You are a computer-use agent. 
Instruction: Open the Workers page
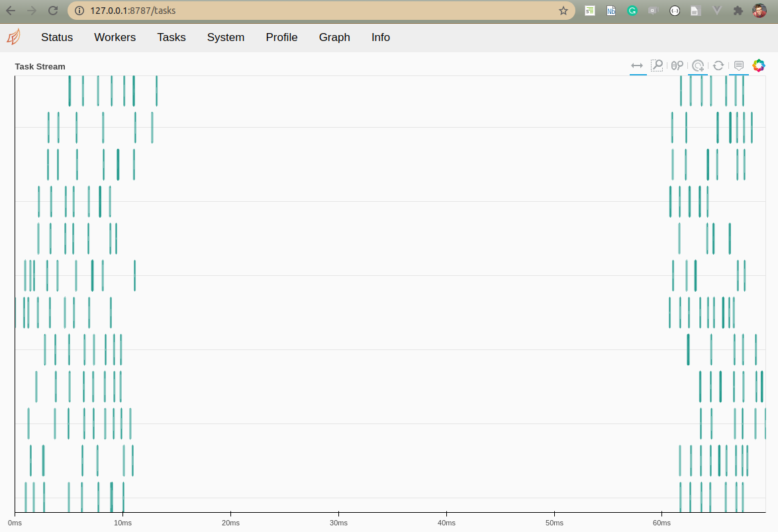click(115, 37)
